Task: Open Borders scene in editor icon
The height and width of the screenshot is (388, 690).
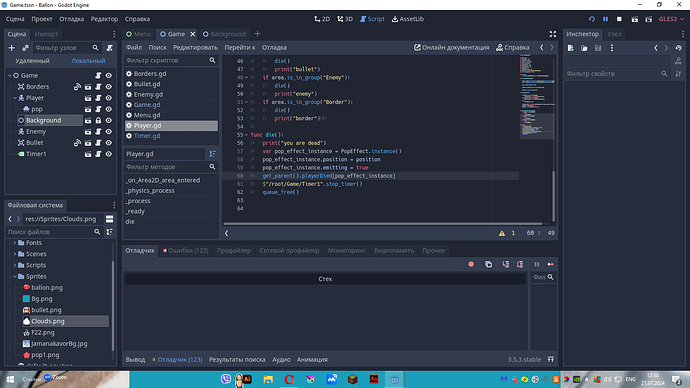Action: tap(88, 87)
